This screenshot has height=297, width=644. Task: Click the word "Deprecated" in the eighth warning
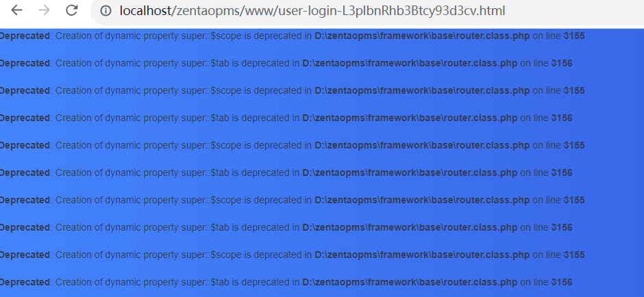tap(25, 227)
